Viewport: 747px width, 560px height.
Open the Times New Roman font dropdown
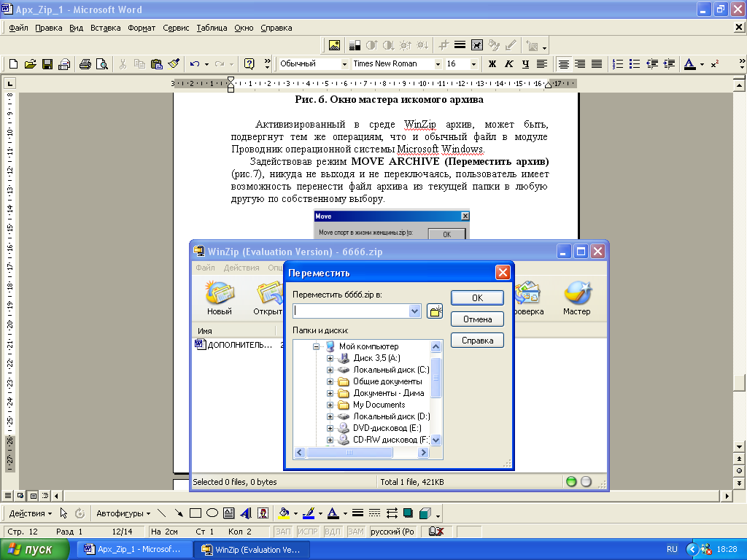(x=438, y=64)
